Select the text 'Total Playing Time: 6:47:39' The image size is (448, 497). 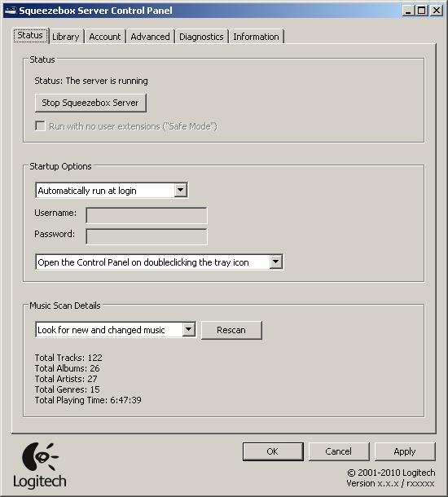coord(88,400)
